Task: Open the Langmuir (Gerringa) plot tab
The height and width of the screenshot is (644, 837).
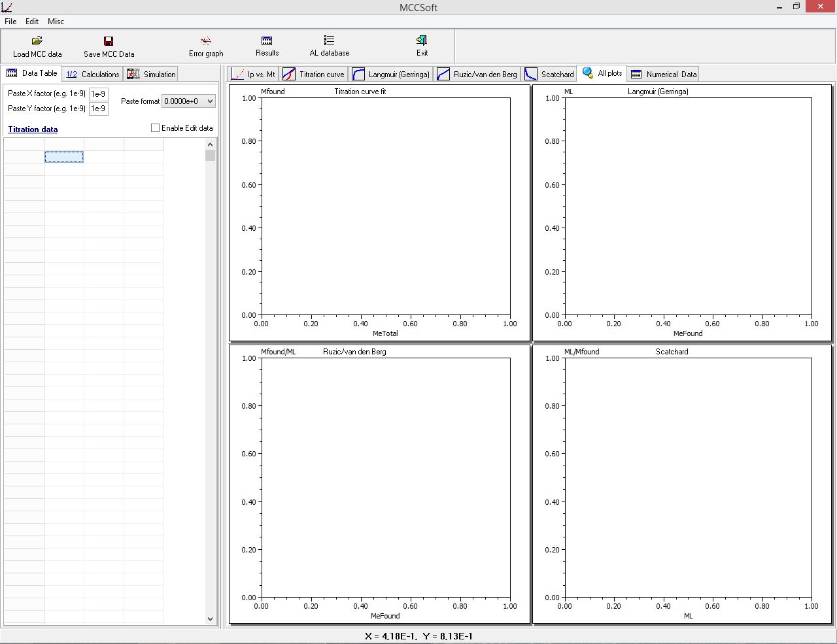Action: (391, 75)
